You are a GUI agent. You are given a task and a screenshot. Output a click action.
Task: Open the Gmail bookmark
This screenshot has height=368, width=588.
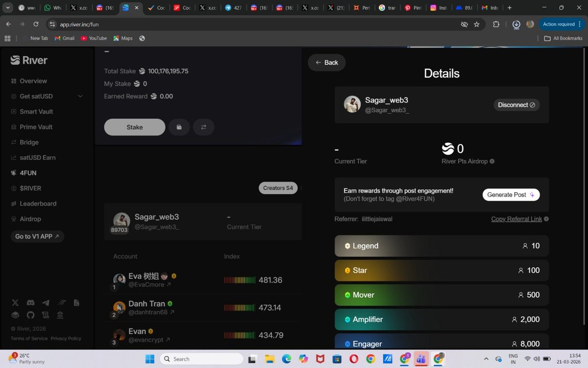(65, 38)
